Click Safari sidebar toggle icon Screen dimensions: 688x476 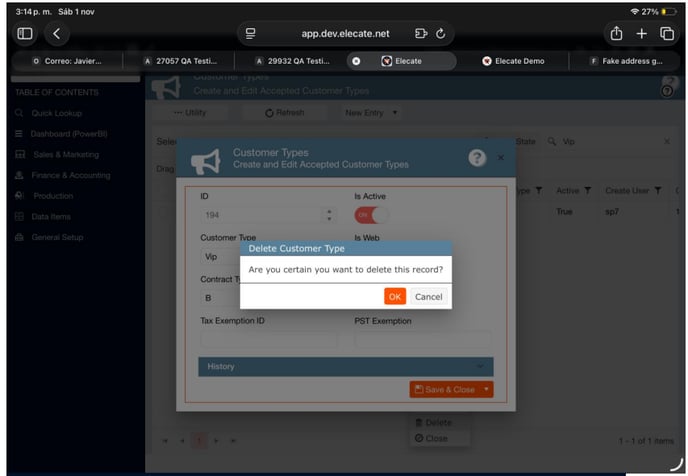pyautogui.click(x=25, y=33)
